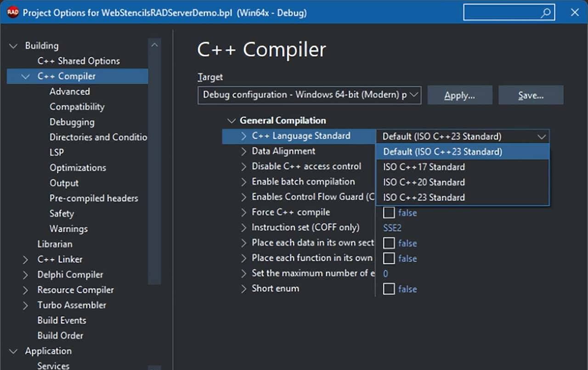
Task: Click the RAD Studio logo icon
Action: point(13,12)
